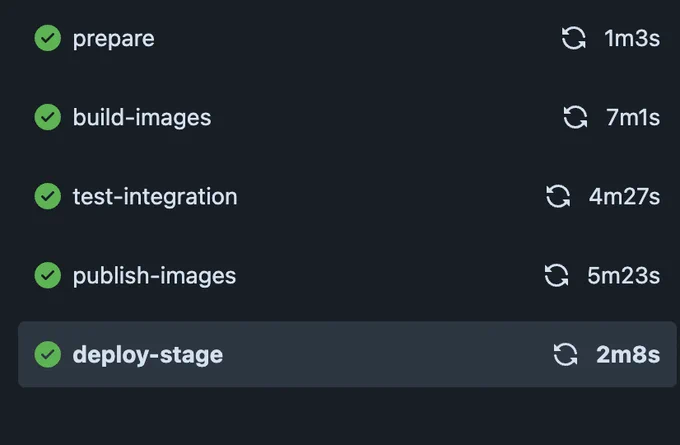680x445 pixels.
Task: Click the passed status icon for build-images
Action: (48, 117)
